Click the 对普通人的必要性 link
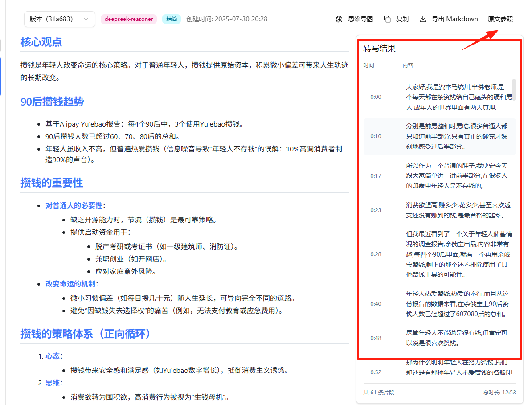This screenshot has height=405, width=532. 74,205
